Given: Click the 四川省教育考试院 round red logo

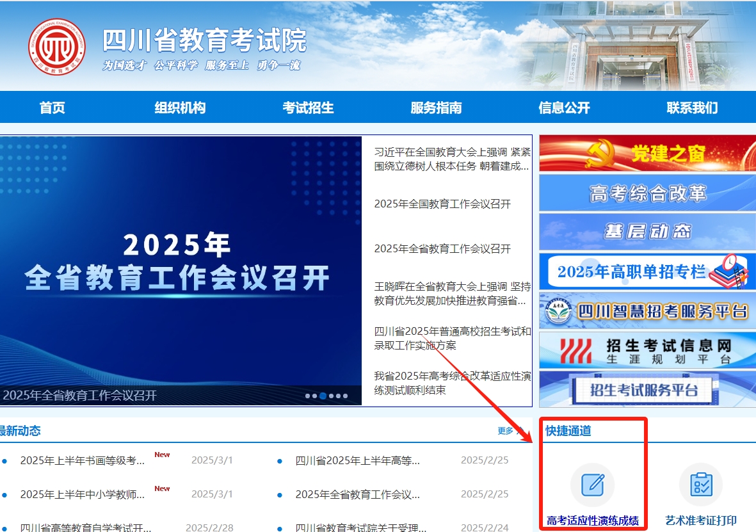Looking at the screenshot, I should (x=56, y=47).
